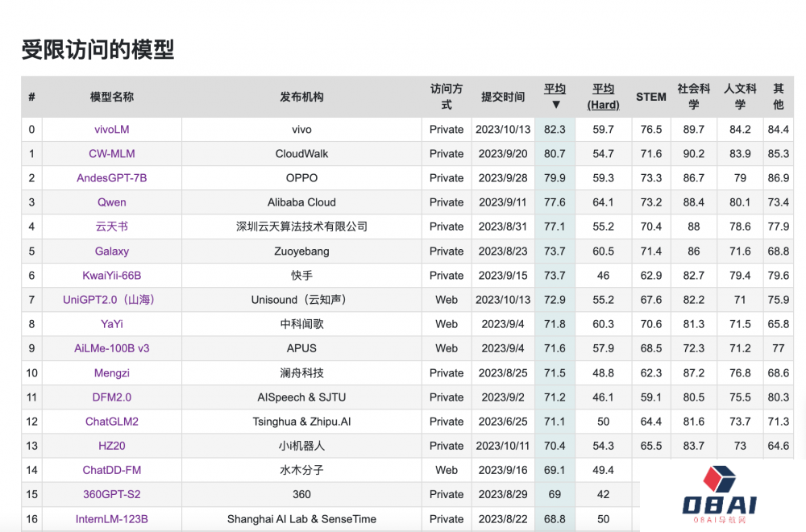Open AiLMe-100B v3 link
806x532 pixels.
point(111,348)
